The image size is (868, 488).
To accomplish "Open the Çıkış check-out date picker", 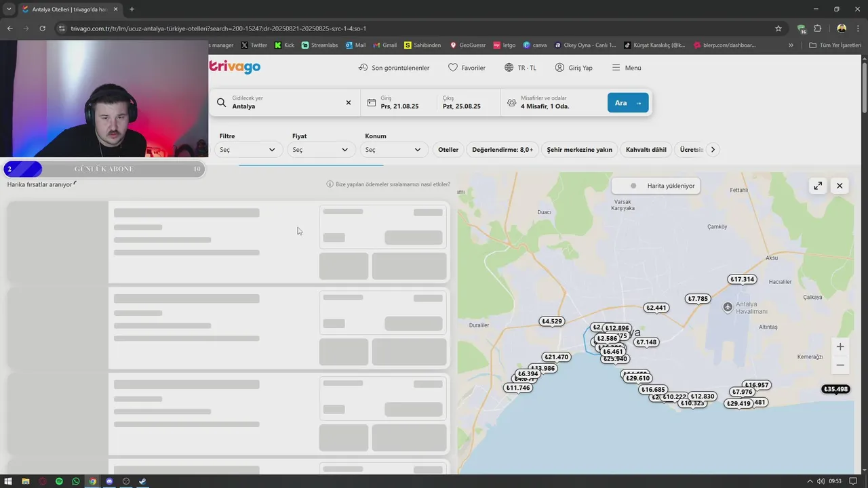I will tap(468, 102).
